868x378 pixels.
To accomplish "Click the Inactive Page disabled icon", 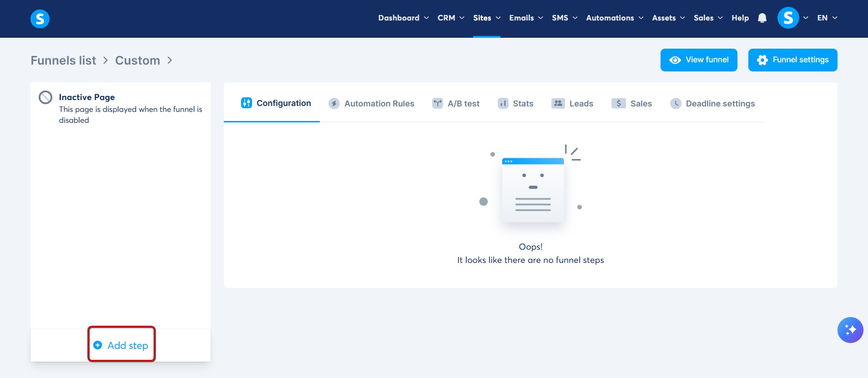I will 45,97.
